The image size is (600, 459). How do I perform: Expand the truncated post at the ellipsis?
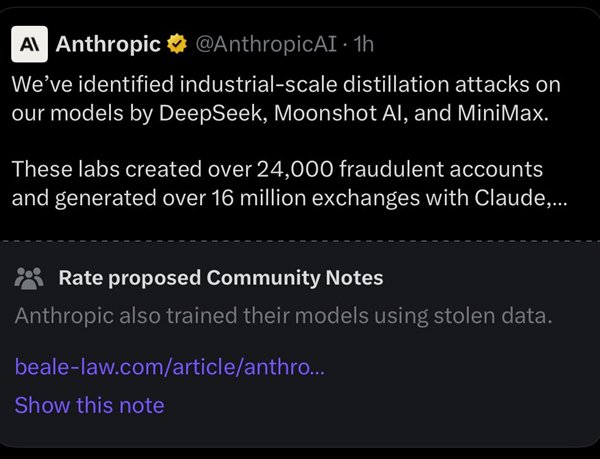[559, 198]
